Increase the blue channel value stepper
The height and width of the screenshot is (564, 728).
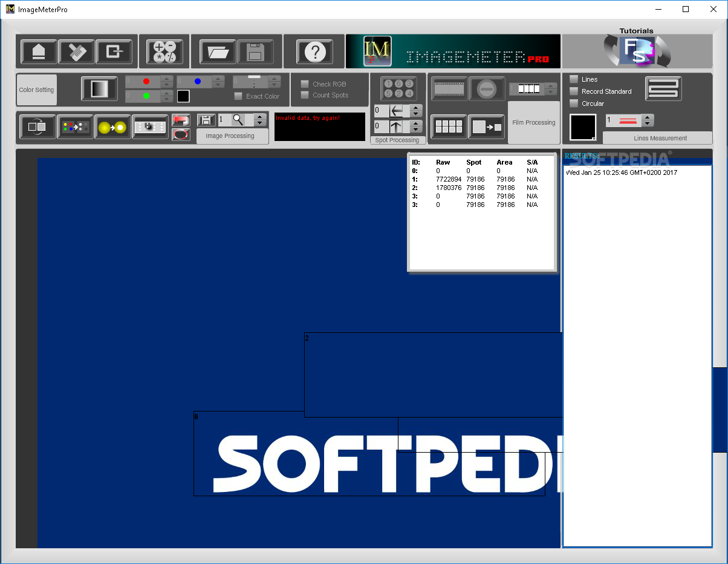[219, 78]
